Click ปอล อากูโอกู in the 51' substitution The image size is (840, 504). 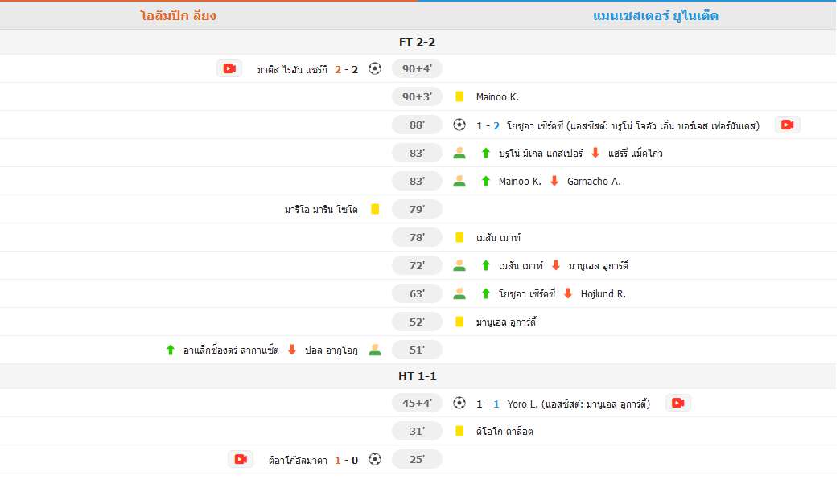coord(331,350)
